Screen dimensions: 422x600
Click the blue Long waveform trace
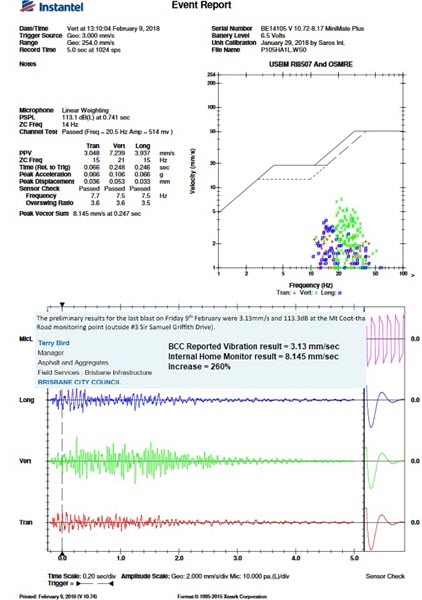(x=203, y=400)
